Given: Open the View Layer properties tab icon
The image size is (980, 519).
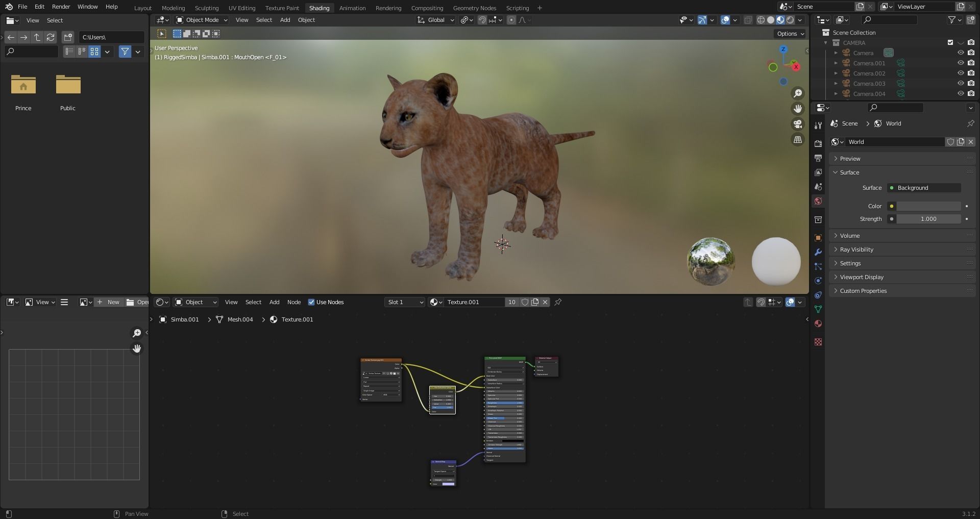Looking at the screenshot, I should [x=818, y=172].
